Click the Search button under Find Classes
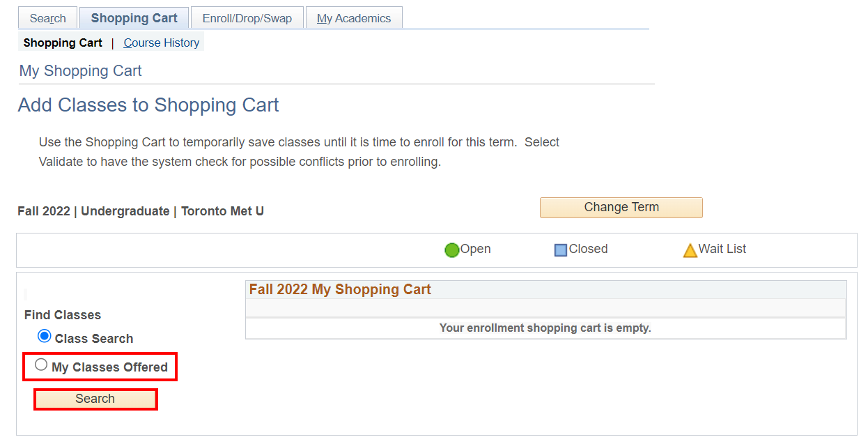 click(95, 399)
